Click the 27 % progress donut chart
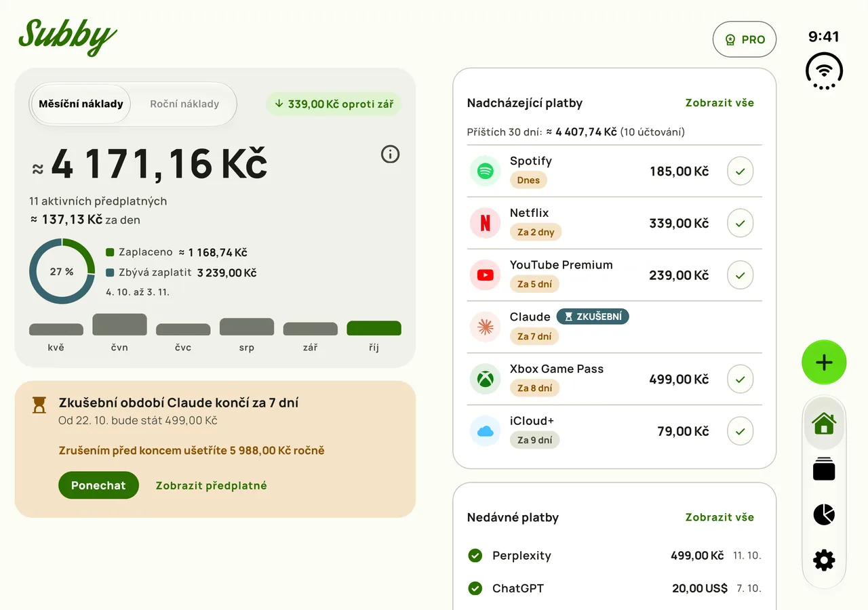This screenshot has width=868, height=610. click(62, 272)
